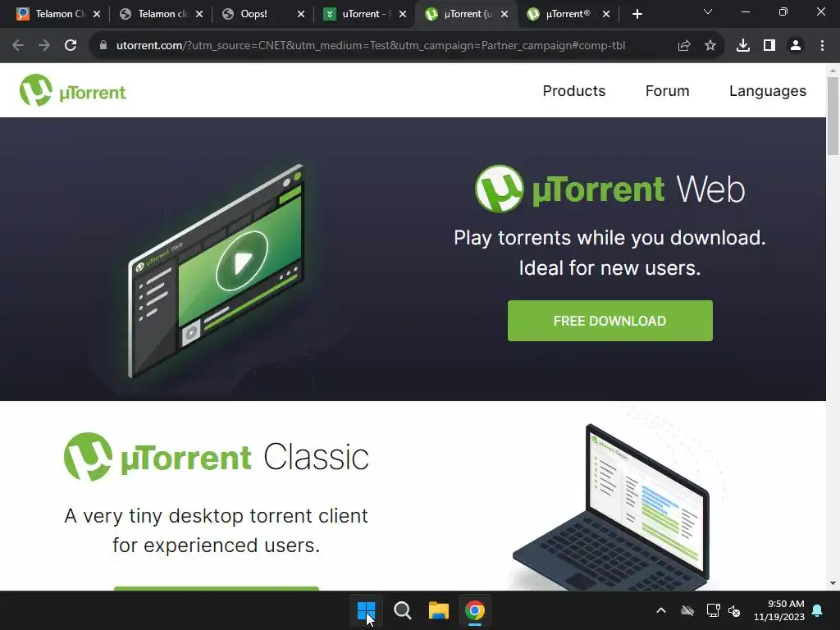Image resolution: width=840 pixels, height=630 pixels.
Task: Reload the page with the refresh icon
Action: click(x=71, y=46)
